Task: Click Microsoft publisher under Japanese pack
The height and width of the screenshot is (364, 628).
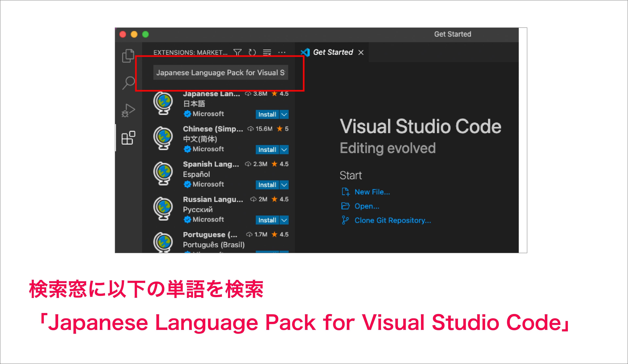Action: coord(208,114)
